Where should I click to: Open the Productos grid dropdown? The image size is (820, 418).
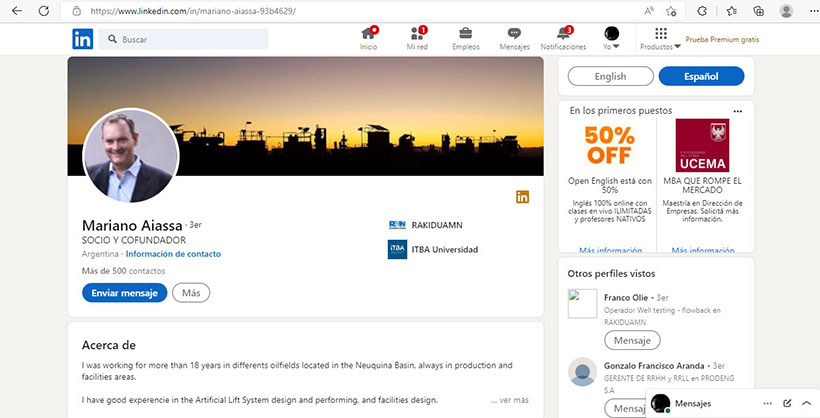coord(660,38)
